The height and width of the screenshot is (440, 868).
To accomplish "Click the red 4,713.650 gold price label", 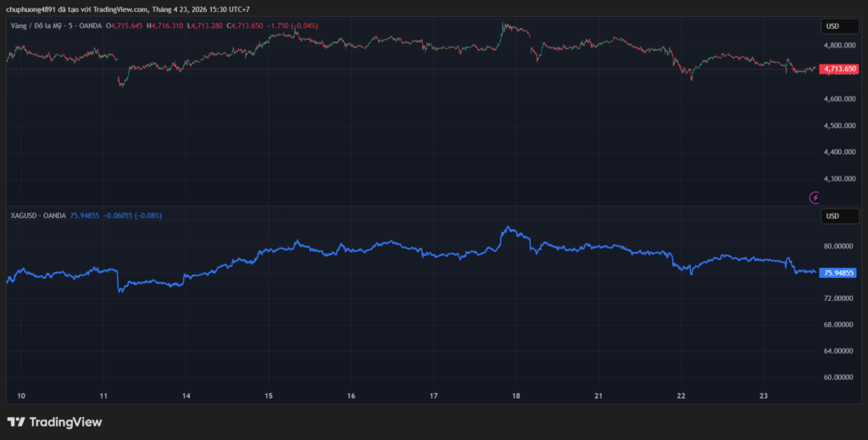I will (x=840, y=69).
